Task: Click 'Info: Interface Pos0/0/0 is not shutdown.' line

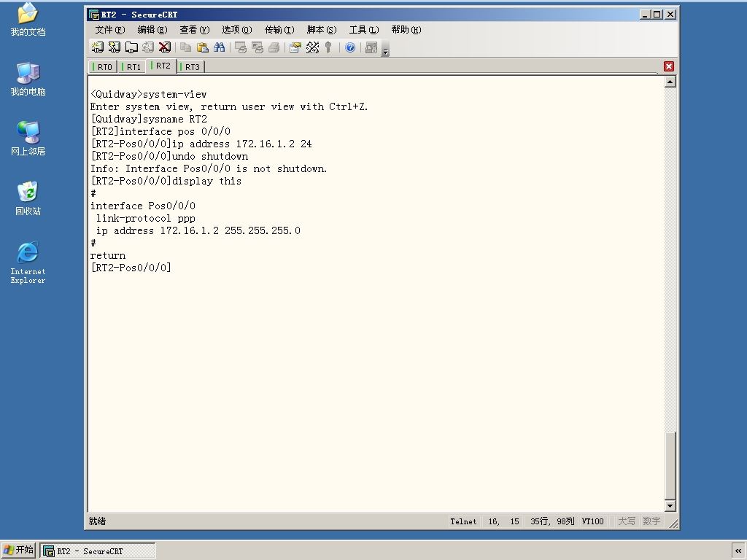Action: [x=209, y=168]
